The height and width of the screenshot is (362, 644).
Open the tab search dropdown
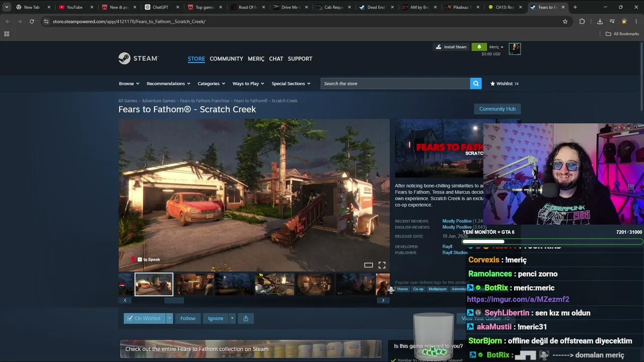7,7
